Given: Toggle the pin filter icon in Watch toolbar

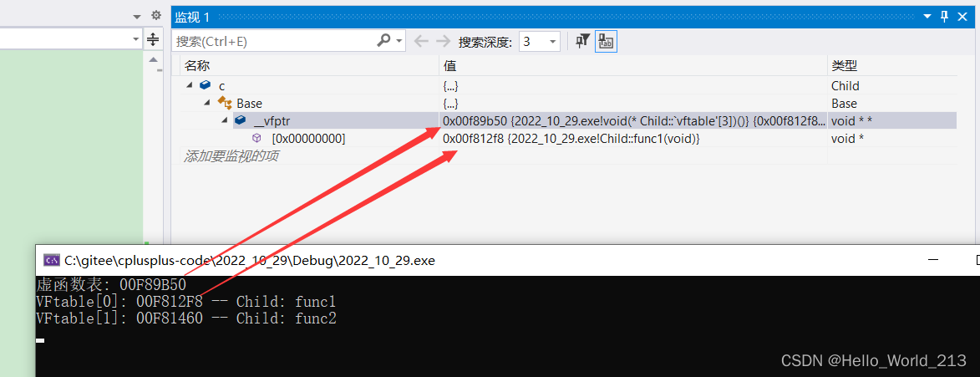Looking at the screenshot, I should pos(582,41).
